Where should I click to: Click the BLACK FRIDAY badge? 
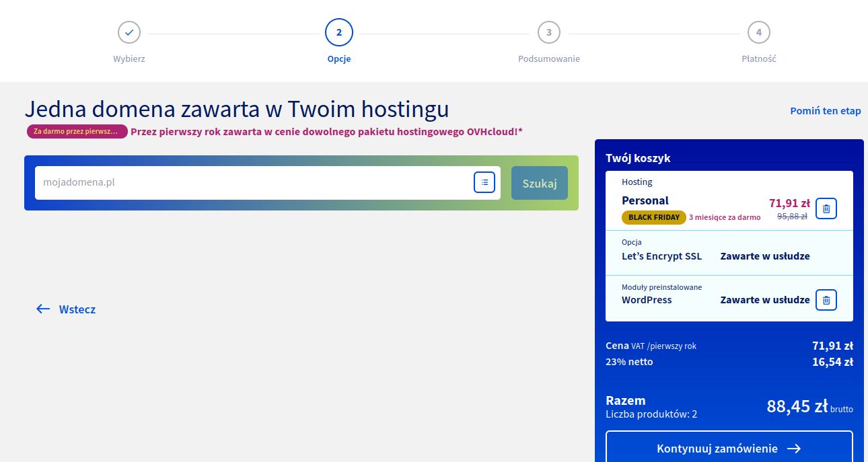(654, 217)
